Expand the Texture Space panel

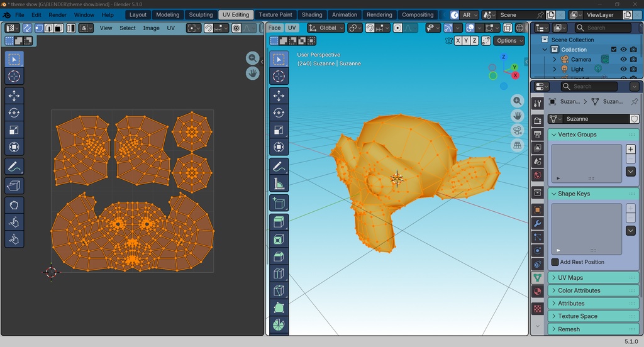594,316
